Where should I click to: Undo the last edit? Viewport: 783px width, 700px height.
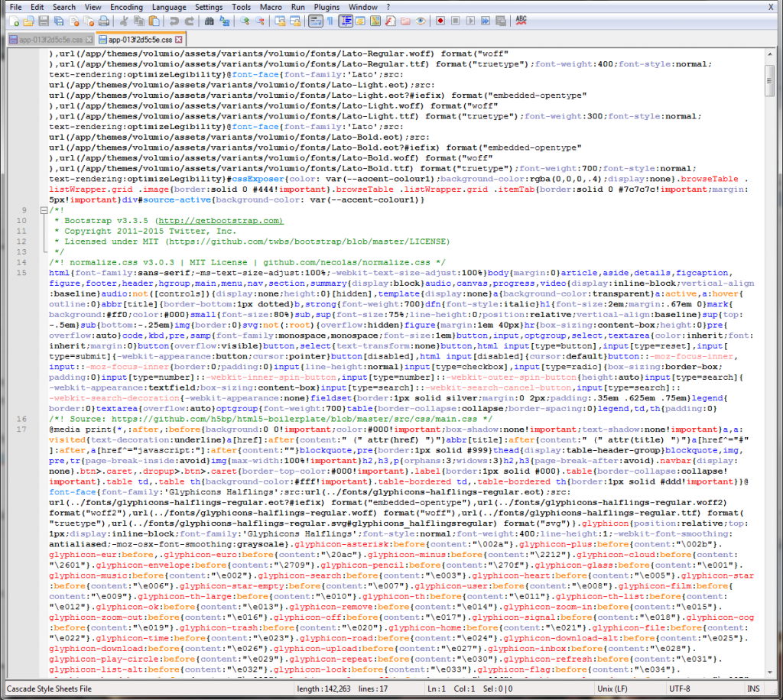174,21
